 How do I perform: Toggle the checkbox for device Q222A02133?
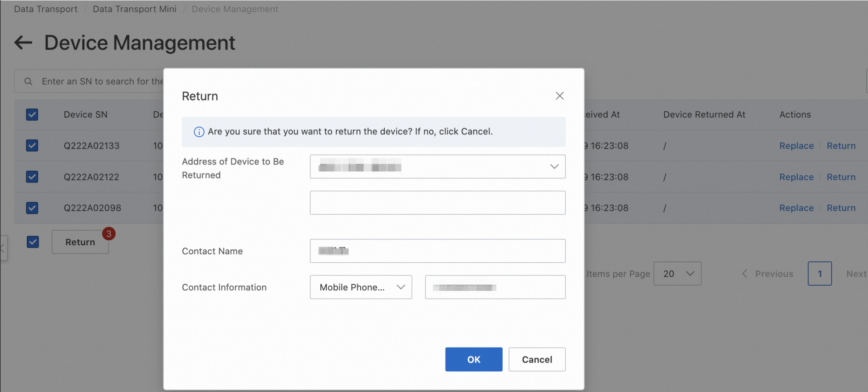32,146
